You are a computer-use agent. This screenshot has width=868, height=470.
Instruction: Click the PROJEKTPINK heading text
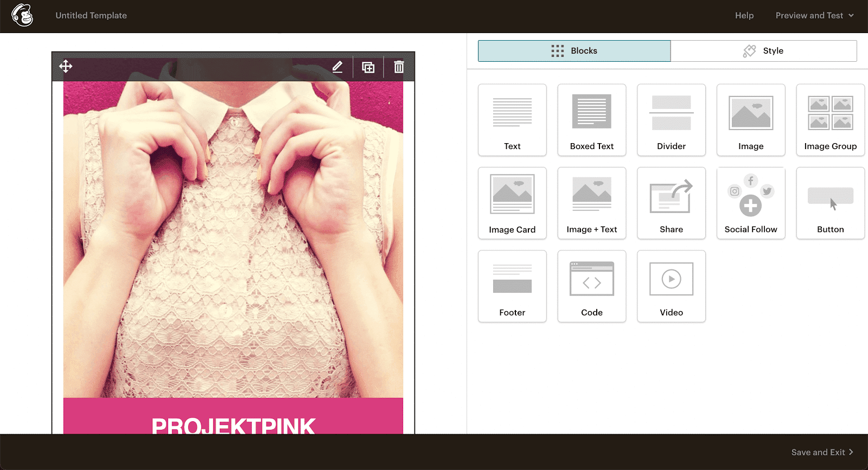[x=233, y=425]
